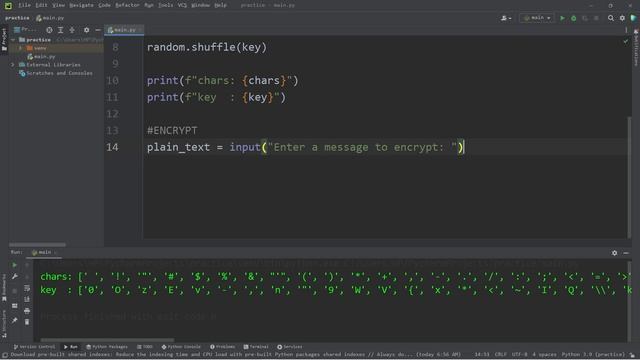640x360 pixels.
Task: Open Run panel settings gear
Action: tap(614, 253)
